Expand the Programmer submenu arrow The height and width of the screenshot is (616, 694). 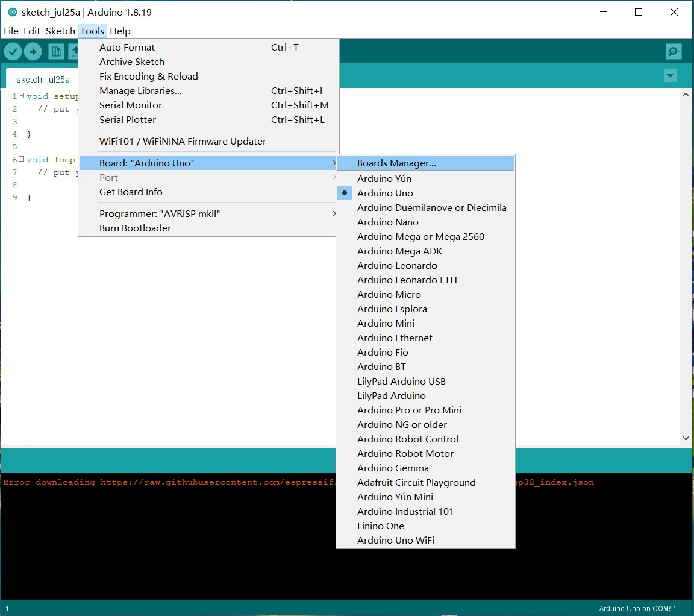334,213
